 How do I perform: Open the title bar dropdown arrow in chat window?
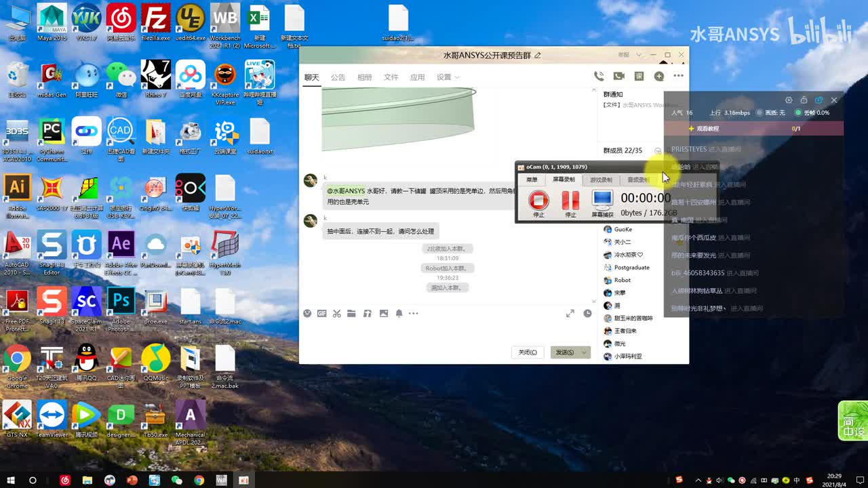[x=638, y=55]
